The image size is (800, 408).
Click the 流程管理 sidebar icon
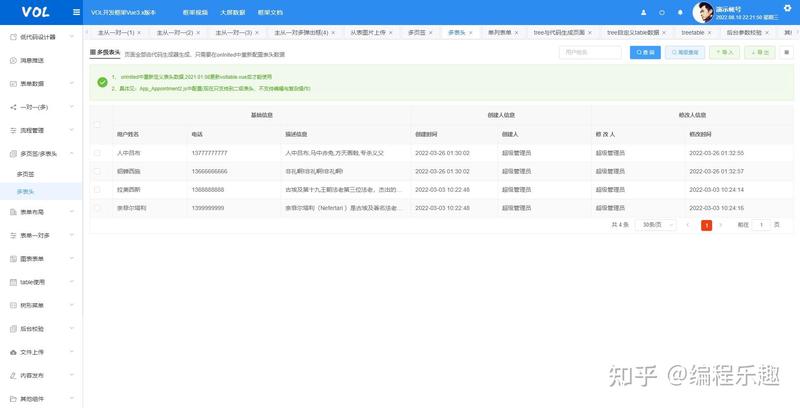click(14, 131)
